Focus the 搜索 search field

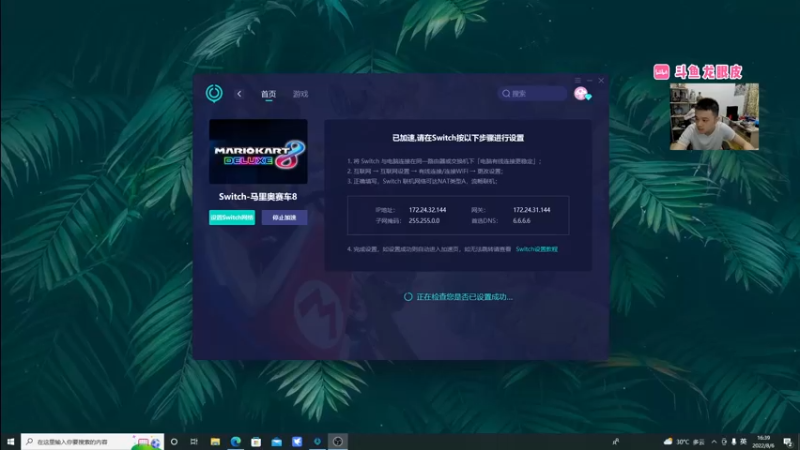click(x=532, y=93)
